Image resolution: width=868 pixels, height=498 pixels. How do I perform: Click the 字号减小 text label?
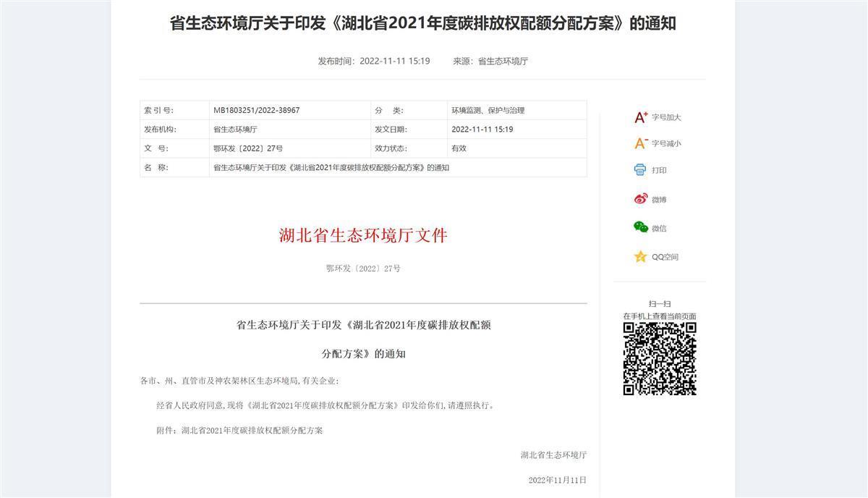click(x=666, y=143)
